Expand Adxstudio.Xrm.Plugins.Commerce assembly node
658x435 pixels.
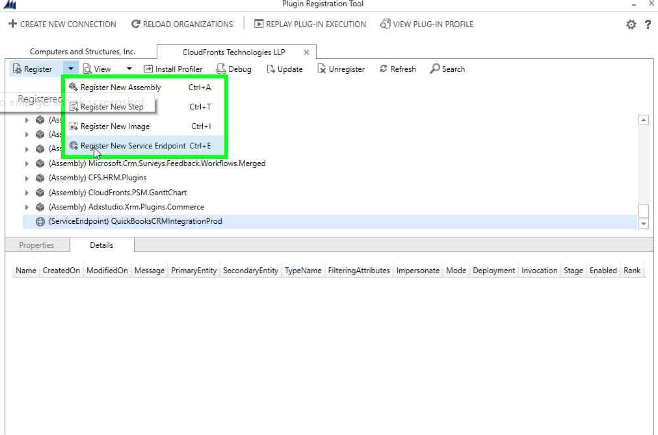[26, 207]
